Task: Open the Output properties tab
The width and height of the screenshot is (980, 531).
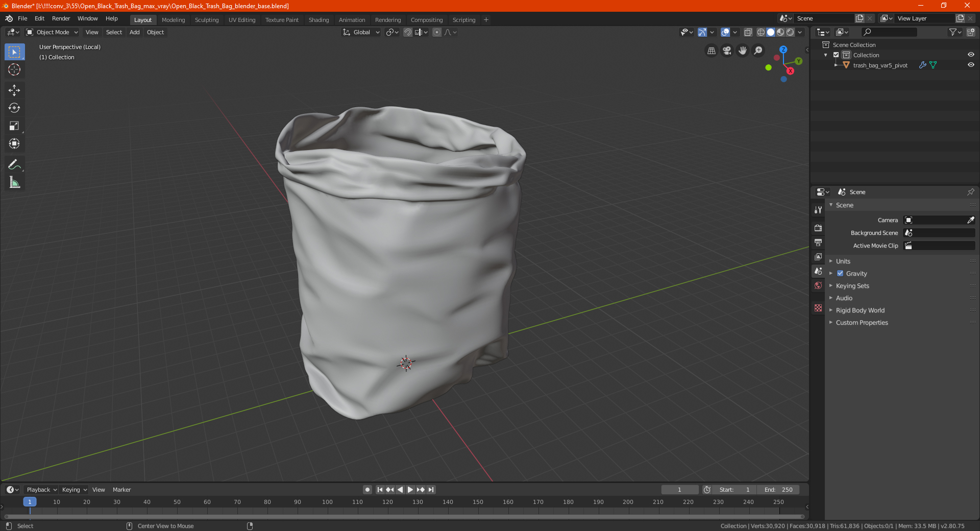Action: point(818,243)
